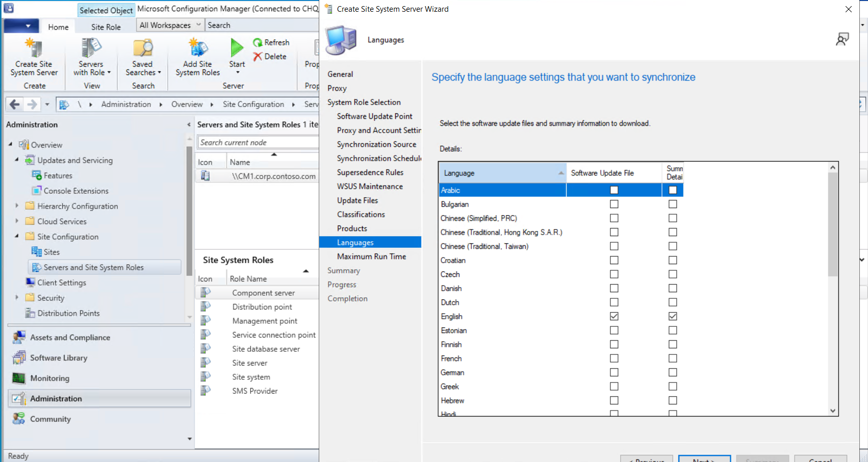Image resolution: width=868 pixels, height=462 pixels.
Task: Click Overview in the breadcrumb path
Action: tap(187, 105)
